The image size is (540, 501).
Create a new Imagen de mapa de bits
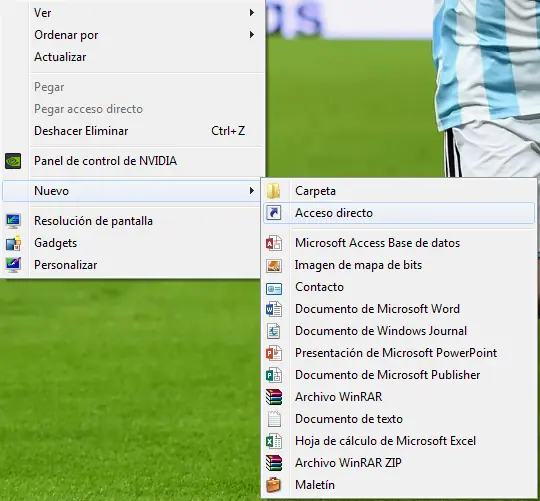pos(399,265)
